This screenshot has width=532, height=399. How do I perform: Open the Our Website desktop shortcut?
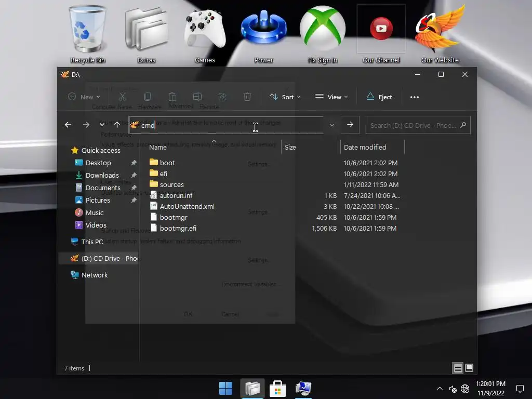pos(440,34)
